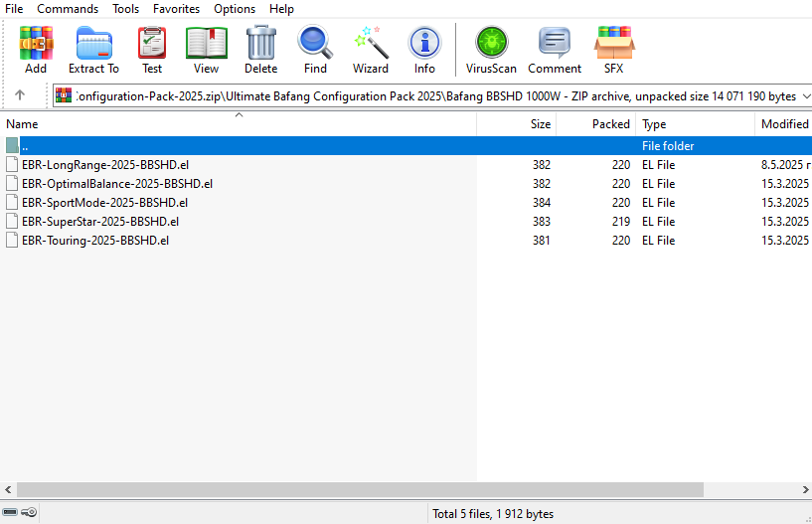Viewport: 812px width, 524px height.
Task: Click the key password icon in status bar
Action: click(29, 512)
